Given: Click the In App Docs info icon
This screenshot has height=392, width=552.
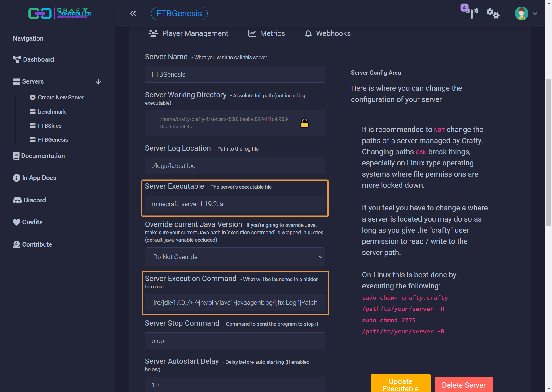Looking at the screenshot, I should [16, 178].
